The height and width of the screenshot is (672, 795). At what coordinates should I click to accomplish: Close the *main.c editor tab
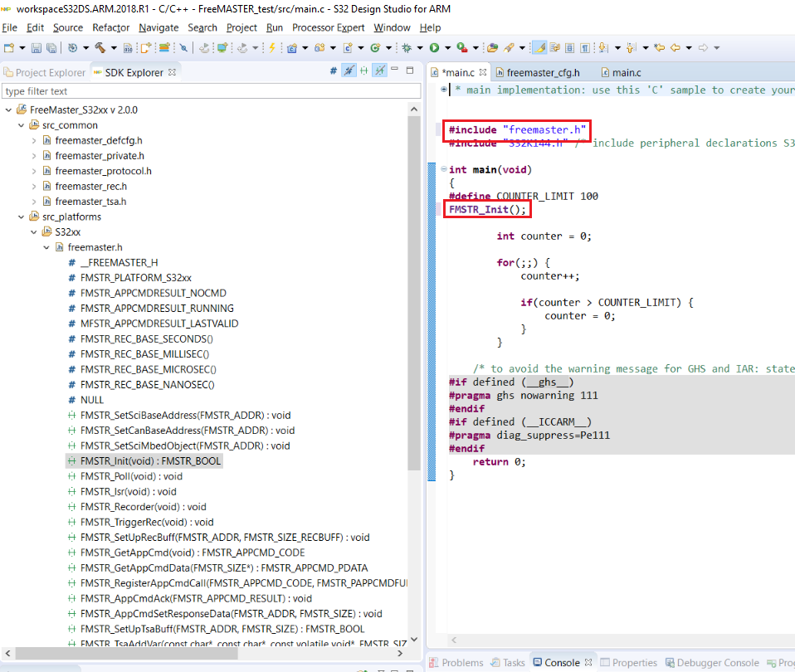483,72
